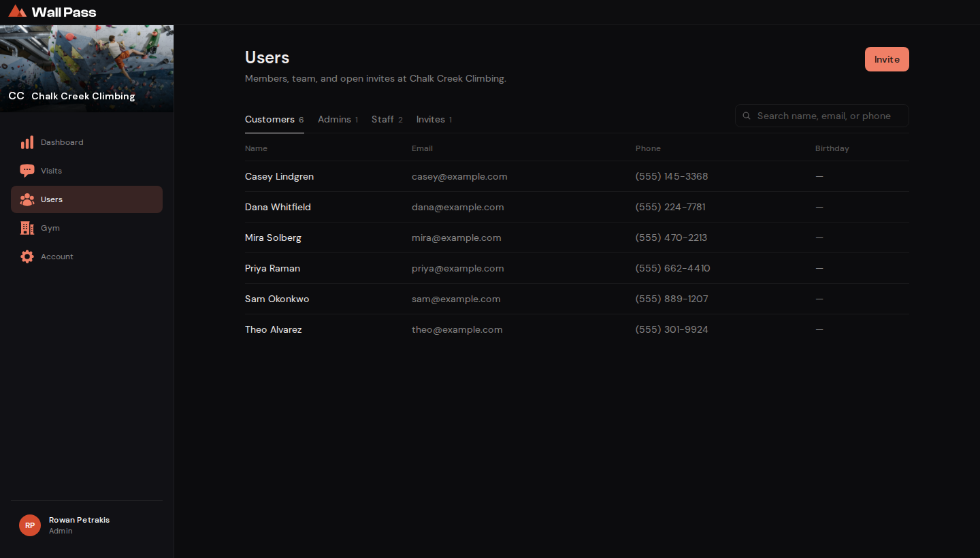
Task: Open Visits via its chat bubble icon
Action: pyautogui.click(x=27, y=171)
